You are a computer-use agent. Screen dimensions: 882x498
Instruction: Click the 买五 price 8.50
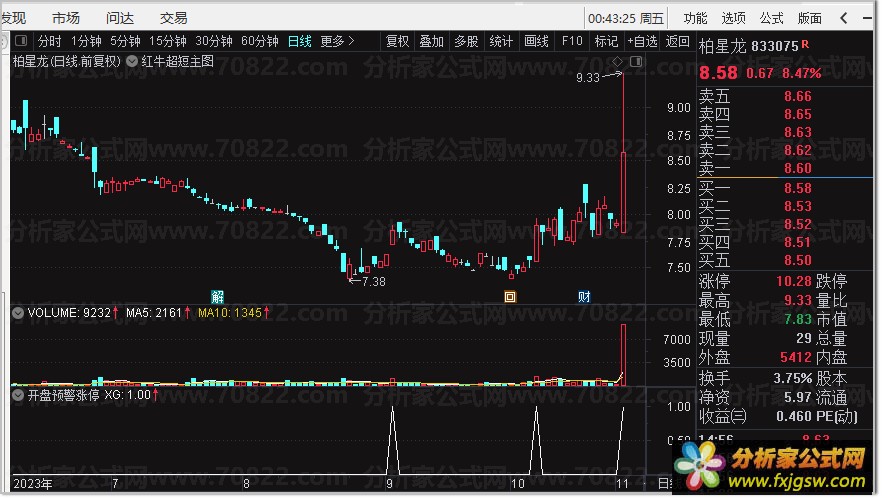click(798, 260)
